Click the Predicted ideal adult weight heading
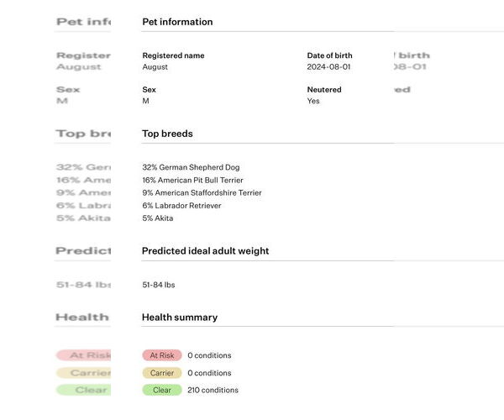 (205, 250)
